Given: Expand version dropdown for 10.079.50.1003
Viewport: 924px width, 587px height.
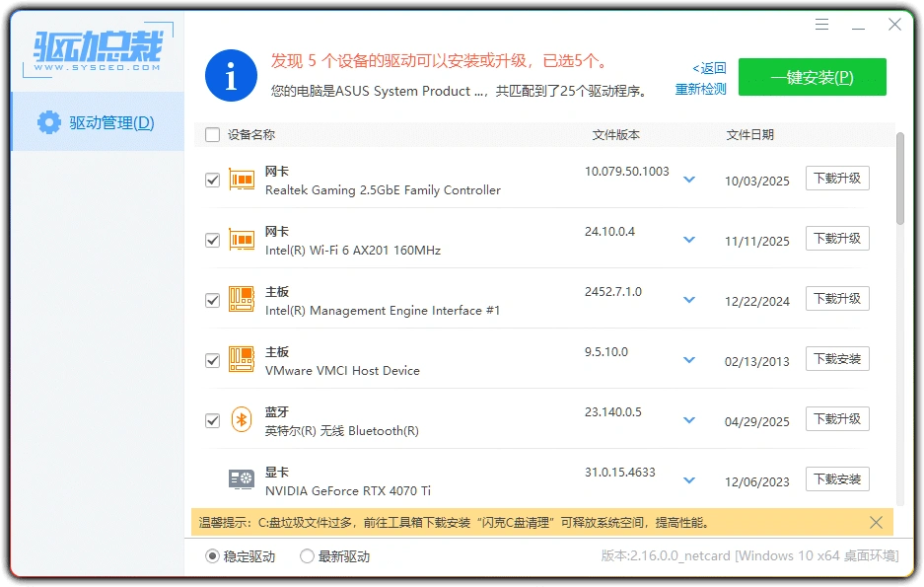Looking at the screenshot, I should [689, 180].
